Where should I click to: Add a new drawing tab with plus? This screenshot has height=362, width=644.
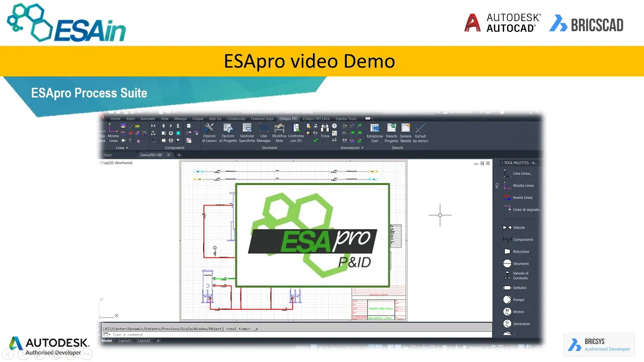tap(179, 155)
